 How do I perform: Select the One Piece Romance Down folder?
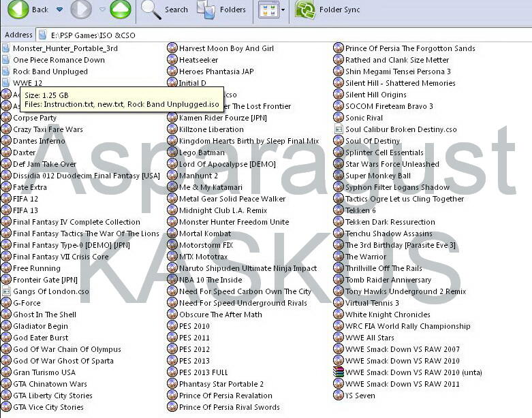tap(54, 60)
